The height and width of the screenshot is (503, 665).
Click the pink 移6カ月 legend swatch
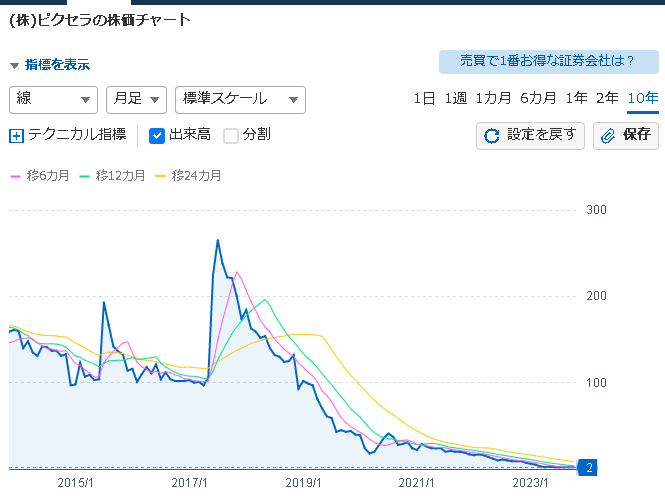point(15,176)
